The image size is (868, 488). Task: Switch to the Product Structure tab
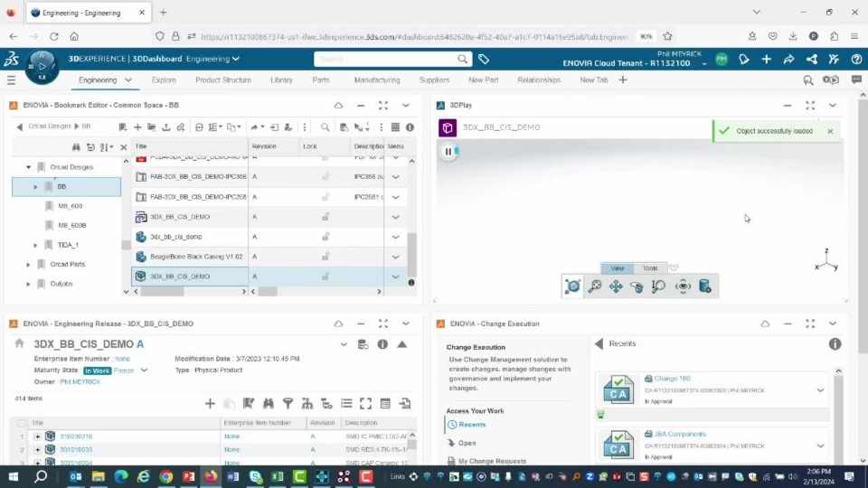tap(223, 80)
